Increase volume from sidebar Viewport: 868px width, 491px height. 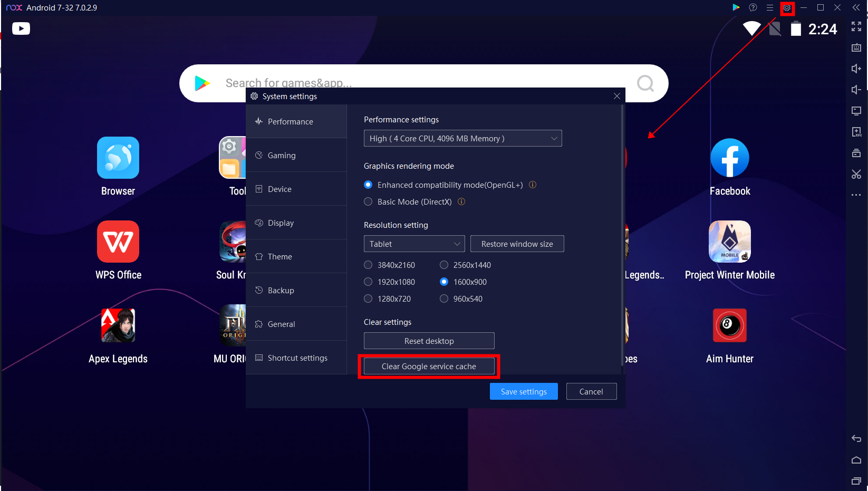[856, 69]
